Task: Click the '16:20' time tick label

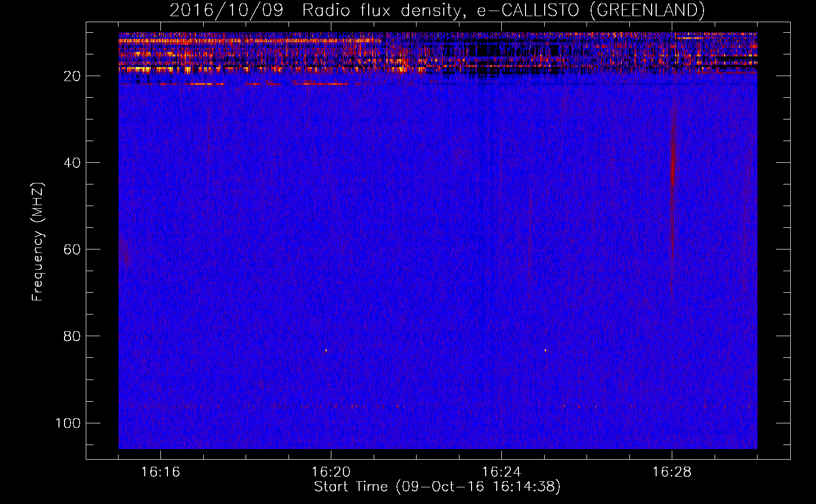Action: pos(331,472)
